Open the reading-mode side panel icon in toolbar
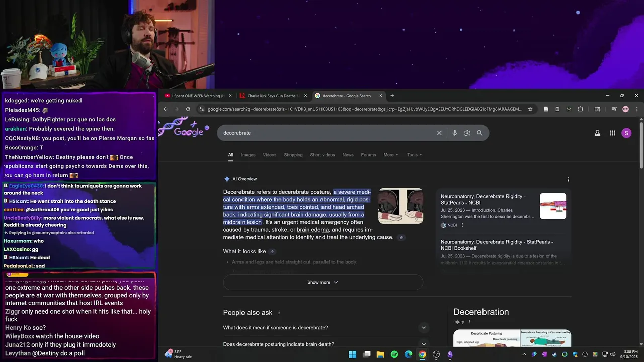 click(x=597, y=109)
